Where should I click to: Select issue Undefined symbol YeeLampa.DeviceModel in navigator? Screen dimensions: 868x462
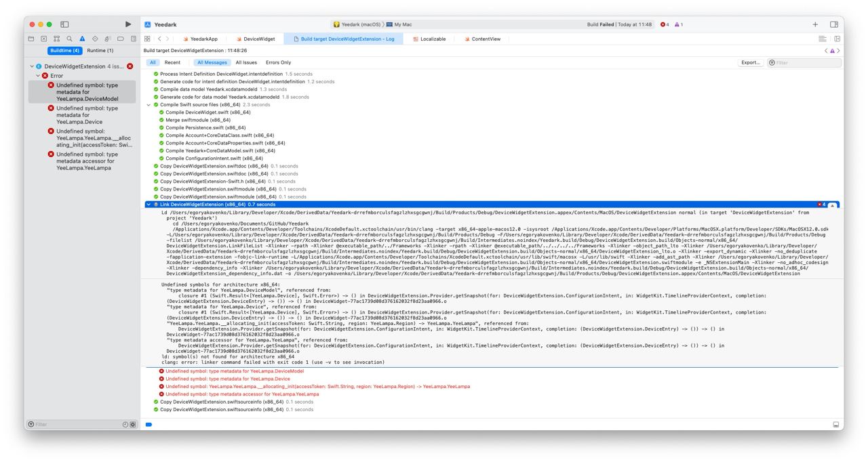[x=82, y=92]
